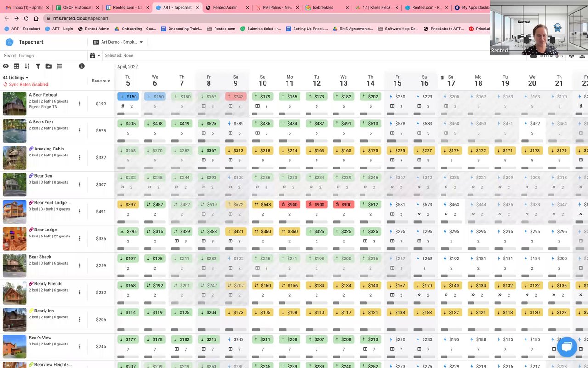Click the Sunday 17 date column header
The image size is (588, 368).
click(x=451, y=80)
